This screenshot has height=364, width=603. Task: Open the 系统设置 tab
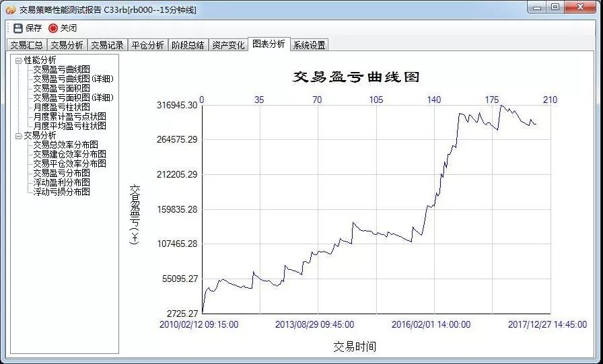coord(309,45)
